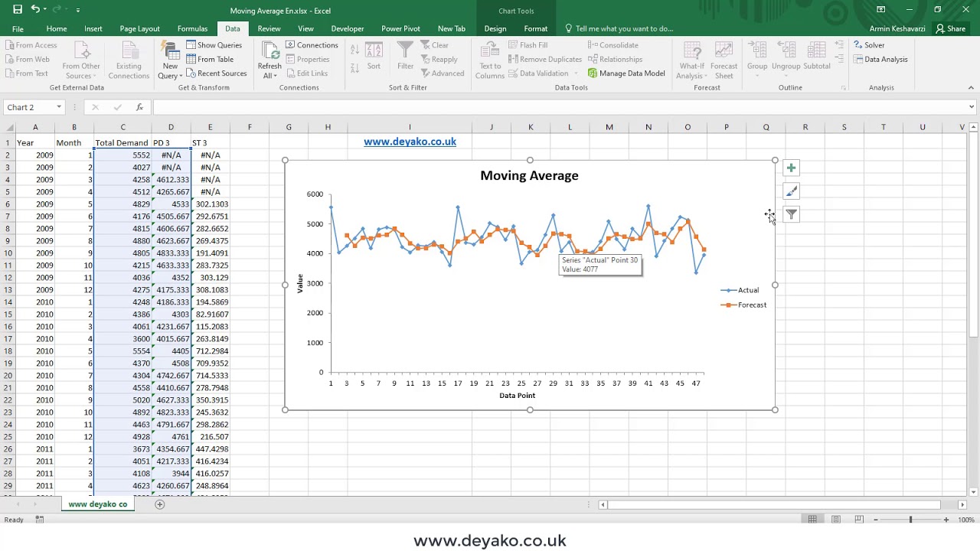
Task: Open Data Analysis tools
Action: tap(880, 60)
